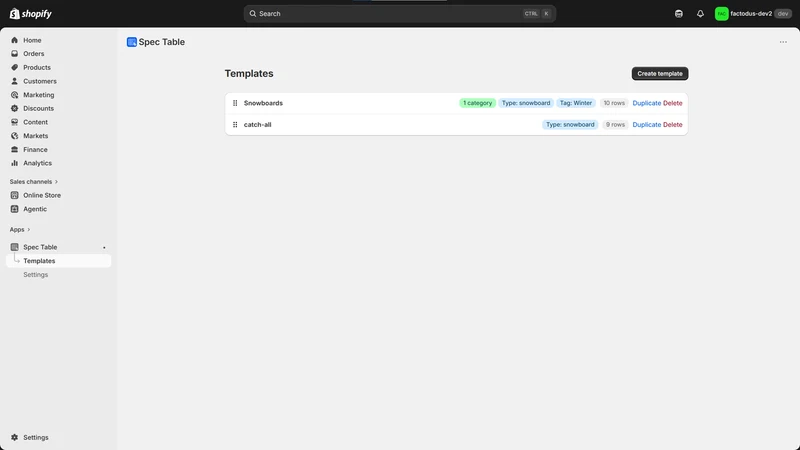800x450 pixels.
Task: Open the Home icon in sidebar
Action: pyautogui.click(x=14, y=40)
